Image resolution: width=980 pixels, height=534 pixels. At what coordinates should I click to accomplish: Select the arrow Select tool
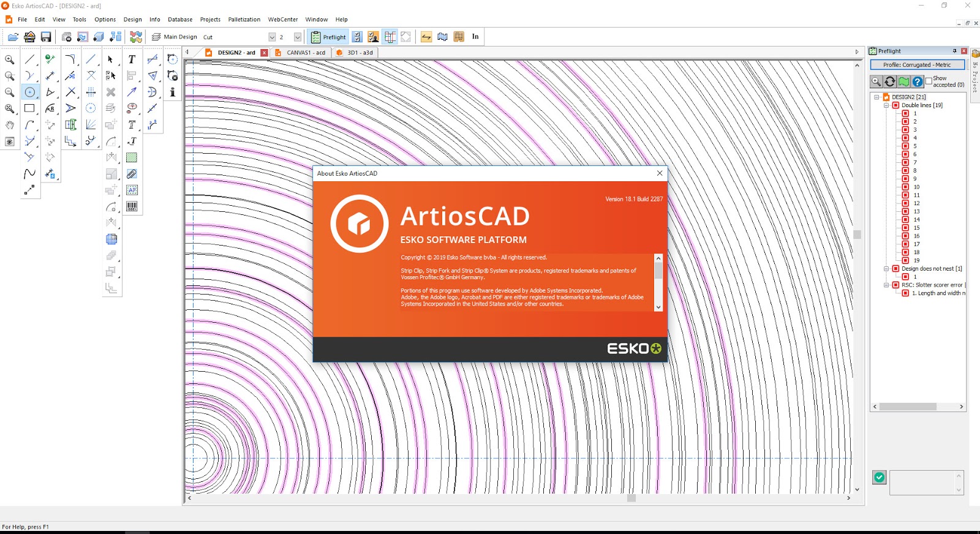pyautogui.click(x=111, y=59)
